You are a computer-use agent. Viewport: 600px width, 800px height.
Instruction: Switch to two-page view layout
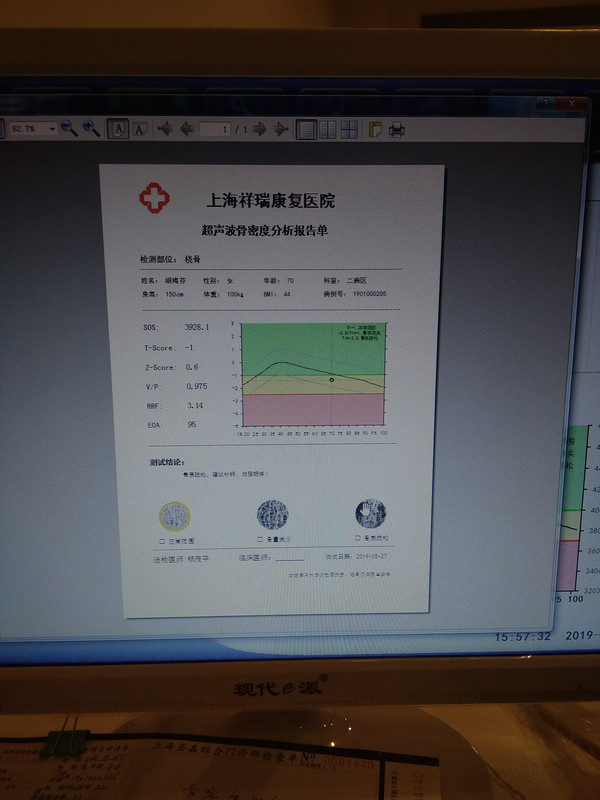pos(328,130)
